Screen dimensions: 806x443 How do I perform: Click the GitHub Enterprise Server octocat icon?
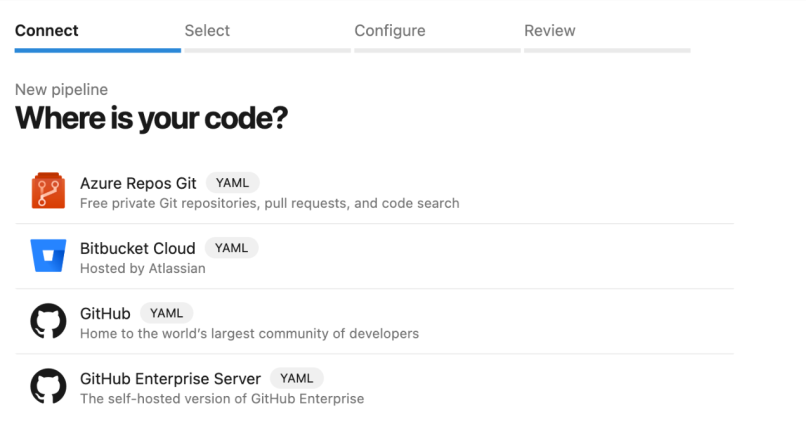48,386
